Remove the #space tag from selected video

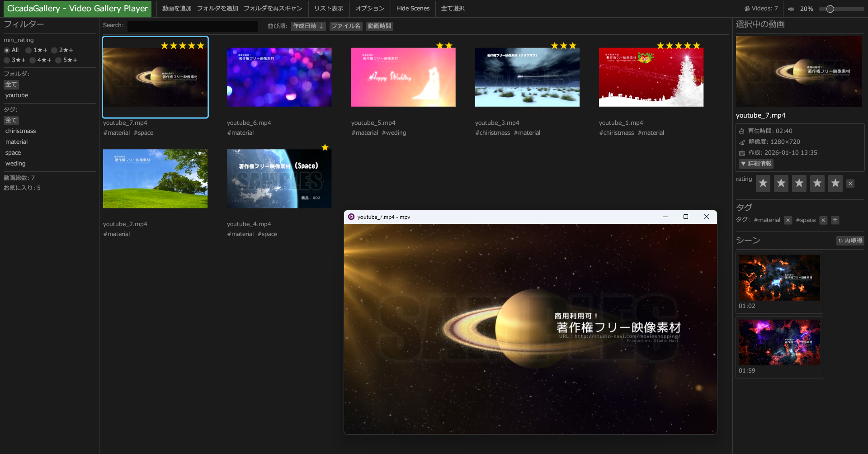(823, 220)
